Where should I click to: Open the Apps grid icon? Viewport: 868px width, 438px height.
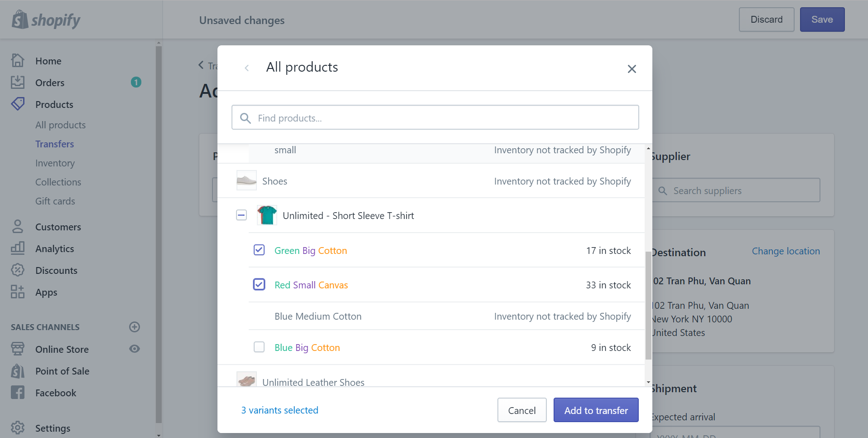point(18,292)
